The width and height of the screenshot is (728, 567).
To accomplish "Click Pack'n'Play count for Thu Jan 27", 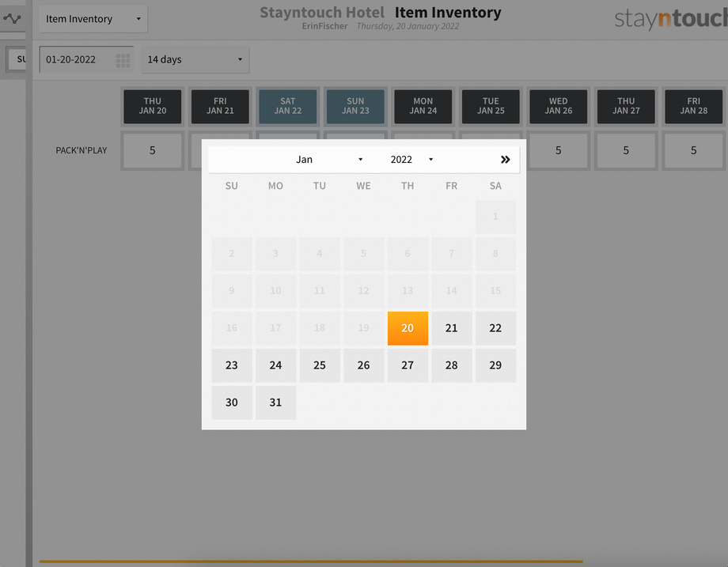I will point(626,150).
